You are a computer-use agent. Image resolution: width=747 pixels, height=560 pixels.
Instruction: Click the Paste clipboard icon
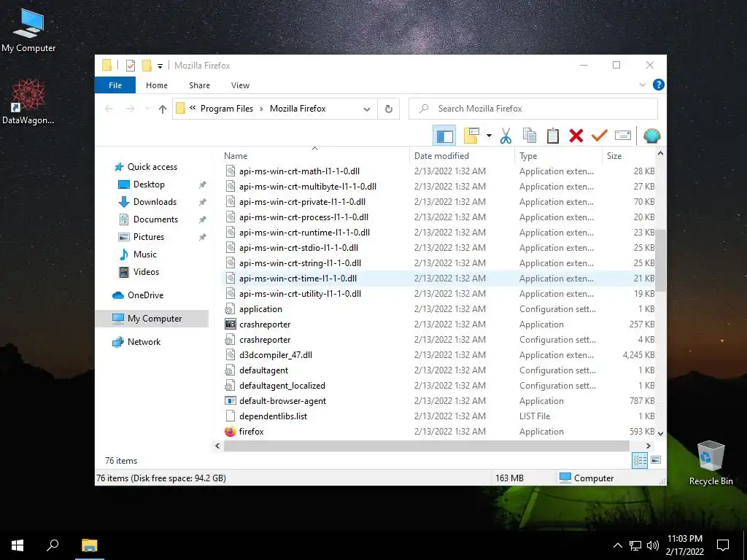click(553, 136)
